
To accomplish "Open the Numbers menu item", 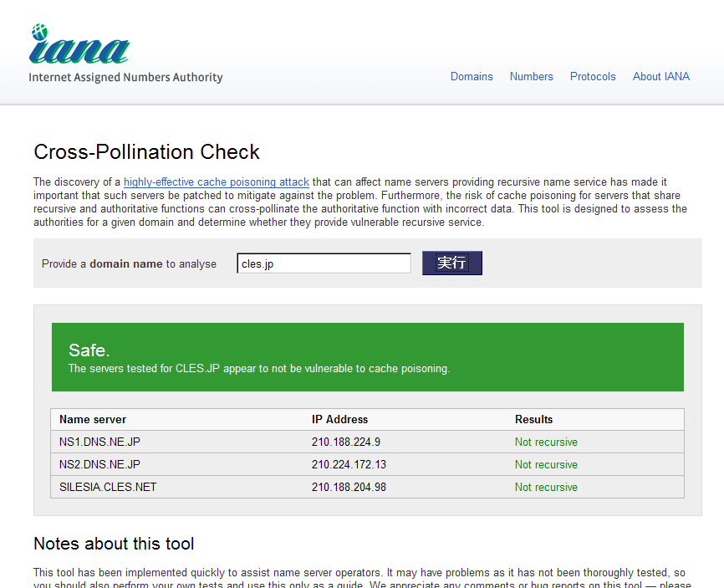I will 531,76.
